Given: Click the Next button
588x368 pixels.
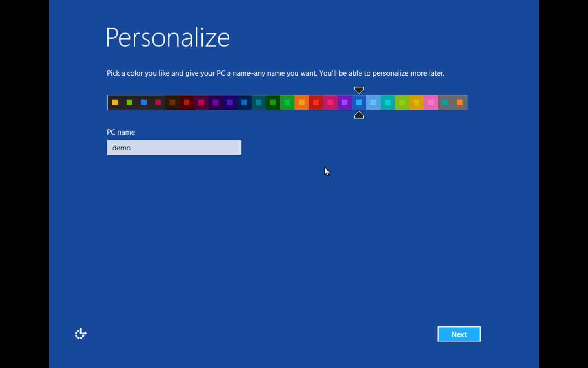Looking at the screenshot, I should tap(459, 334).
